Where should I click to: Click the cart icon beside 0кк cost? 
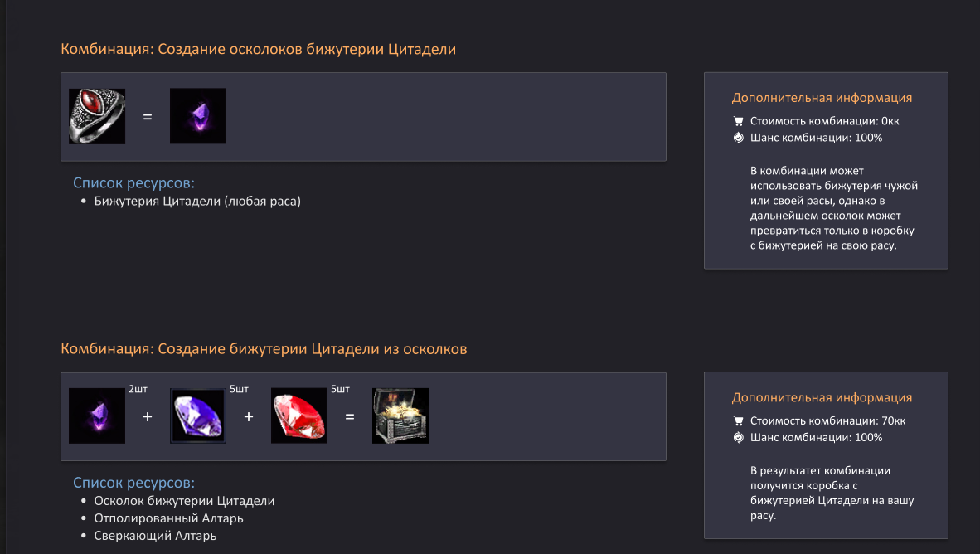[x=738, y=121]
